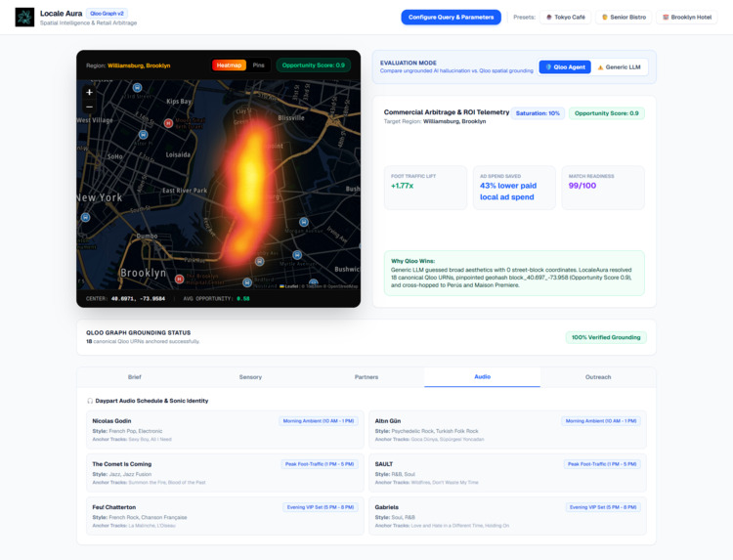Click the Brooklyn Hotel preset icon
The width and height of the screenshot is (733, 560).
point(666,18)
